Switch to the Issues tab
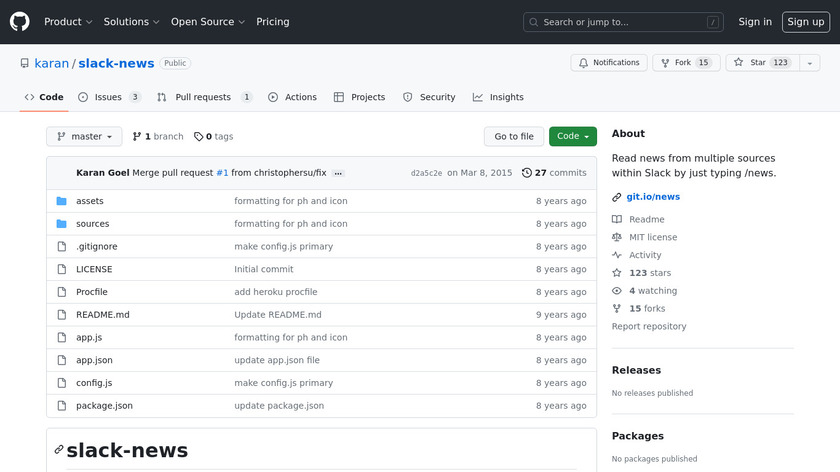Image resolution: width=840 pixels, height=472 pixels. [x=108, y=97]
